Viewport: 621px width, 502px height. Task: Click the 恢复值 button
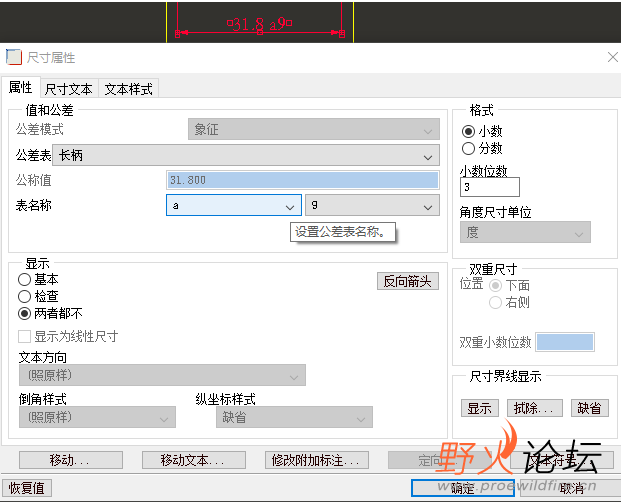point(27,488)
